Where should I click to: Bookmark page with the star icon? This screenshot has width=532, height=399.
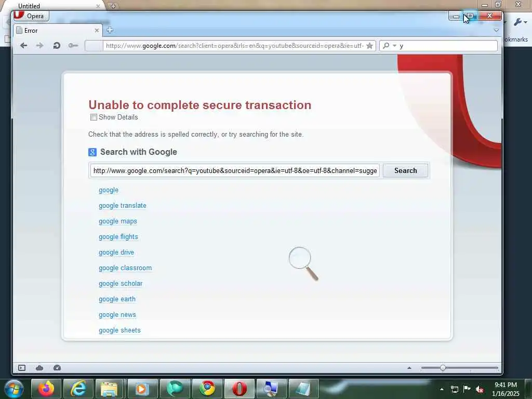pos(369,46)
